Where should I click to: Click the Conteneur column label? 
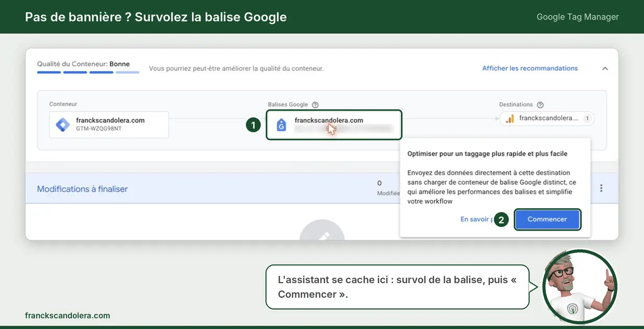63,104
